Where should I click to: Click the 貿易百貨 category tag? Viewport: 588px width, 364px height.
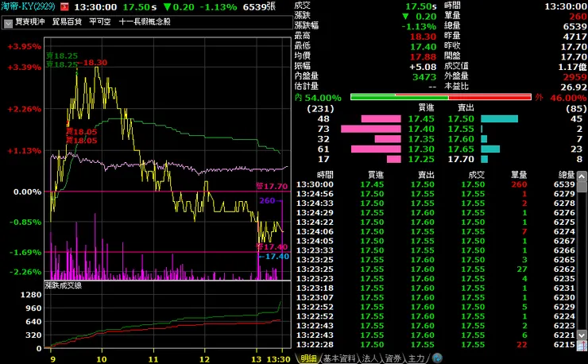point(67,21)
